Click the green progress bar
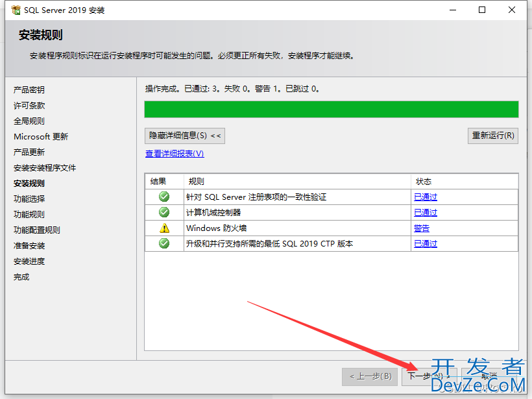Viewport: 532px width, 399px height. pyautogui.click(x=332, y=109)
